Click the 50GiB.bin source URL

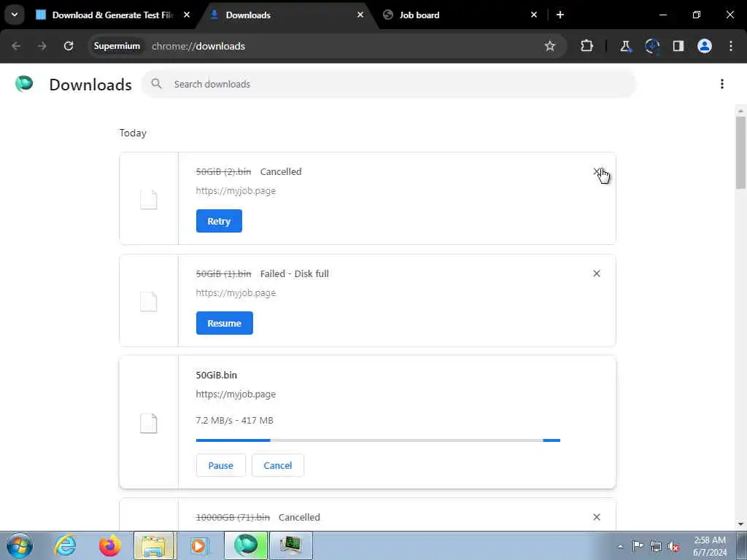[x=236, y=394]
